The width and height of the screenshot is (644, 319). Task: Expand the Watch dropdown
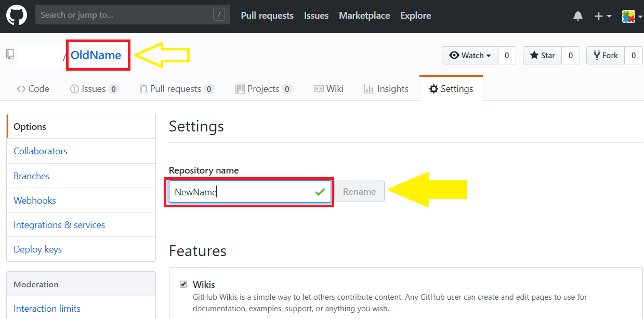[470, 56]
